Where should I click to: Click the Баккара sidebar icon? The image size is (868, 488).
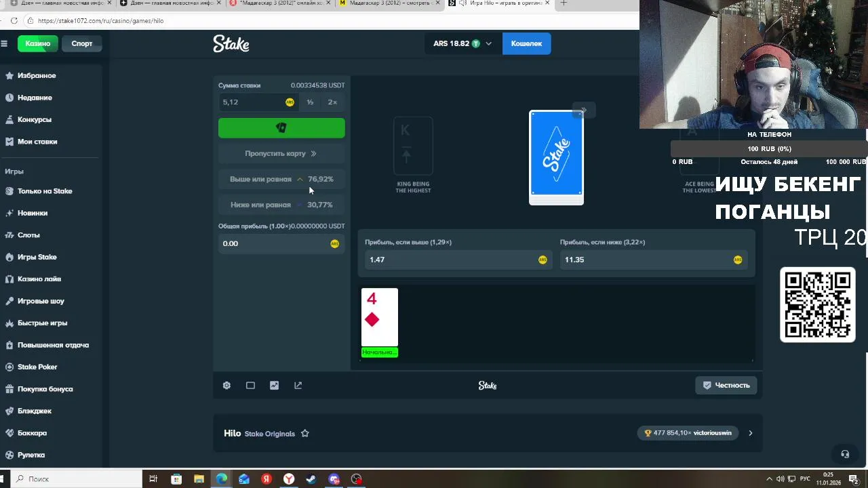[9, 433]
